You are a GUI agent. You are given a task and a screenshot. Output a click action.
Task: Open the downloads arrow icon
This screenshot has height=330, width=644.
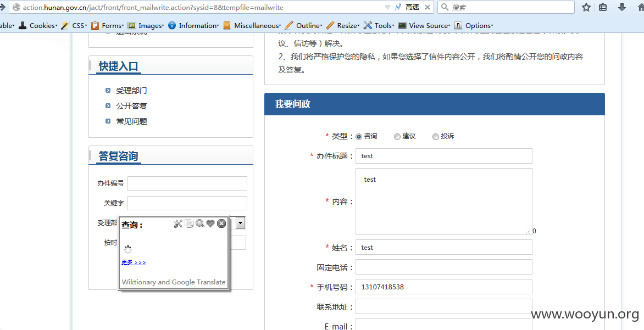622,7
